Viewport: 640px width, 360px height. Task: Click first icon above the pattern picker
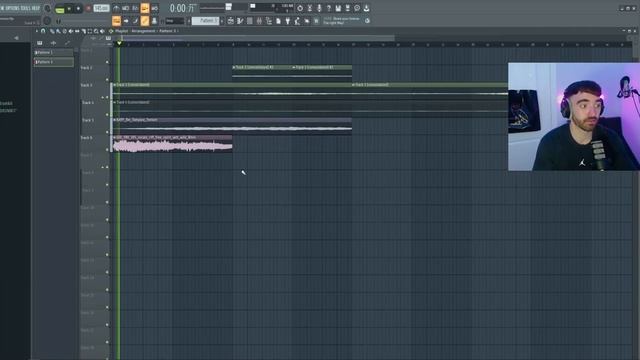click(40, 43)
